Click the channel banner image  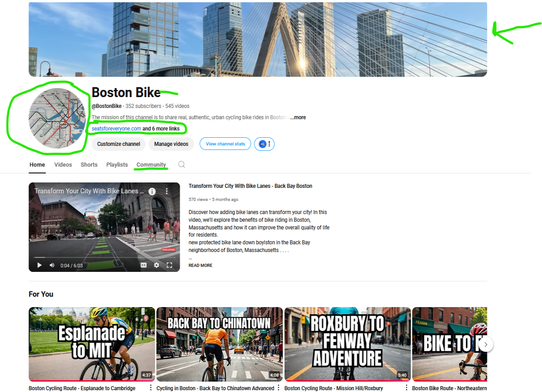258,39
